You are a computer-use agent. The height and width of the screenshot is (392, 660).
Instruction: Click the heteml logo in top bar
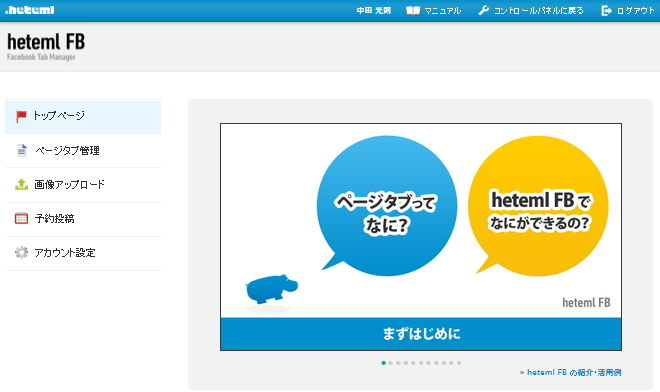click(x=29, y=10)
